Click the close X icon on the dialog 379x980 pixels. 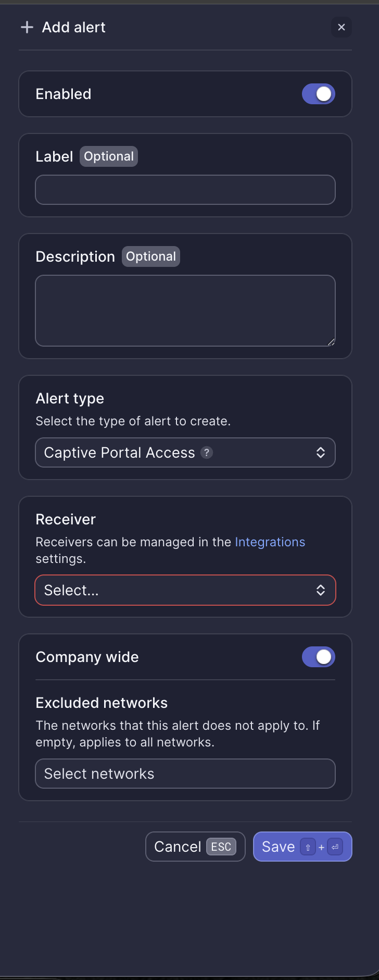tap(342, 27)
